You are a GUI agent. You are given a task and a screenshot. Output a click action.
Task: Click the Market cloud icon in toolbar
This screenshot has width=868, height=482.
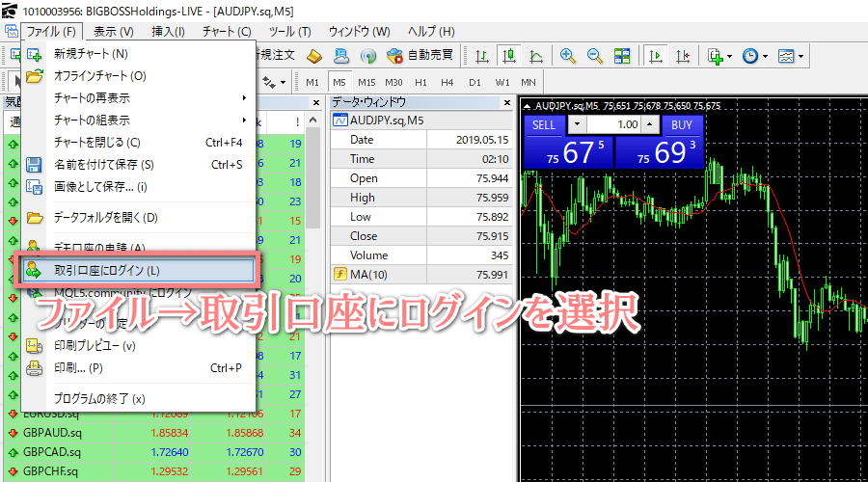click(341, 56)
